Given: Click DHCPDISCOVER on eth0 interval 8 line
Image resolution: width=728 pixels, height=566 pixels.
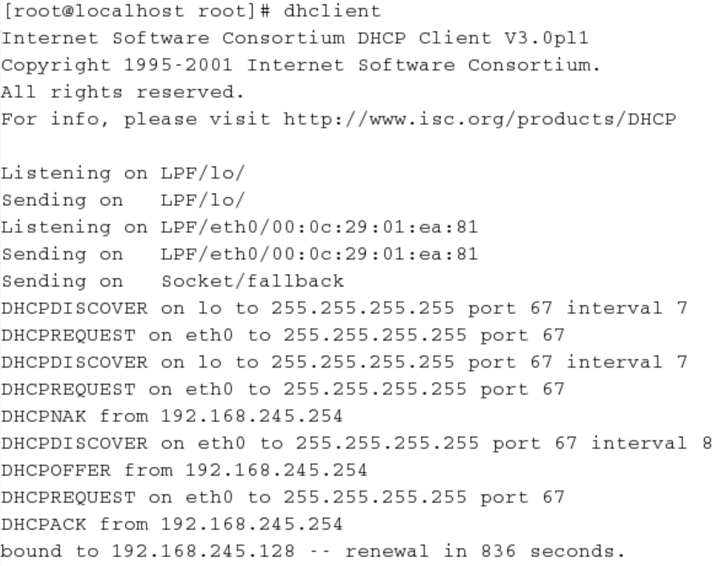Looking at the screenshot, I should [x=356, y=443].
